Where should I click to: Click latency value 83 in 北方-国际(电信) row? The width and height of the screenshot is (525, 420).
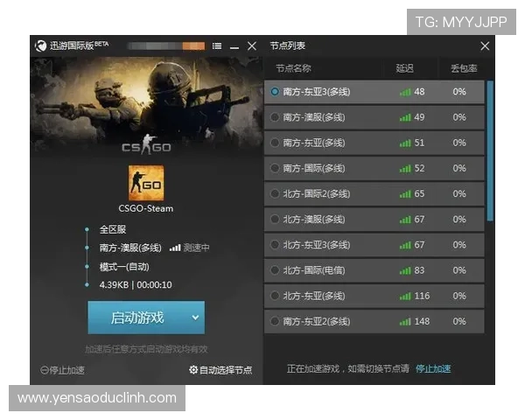[x=419, y=270]
